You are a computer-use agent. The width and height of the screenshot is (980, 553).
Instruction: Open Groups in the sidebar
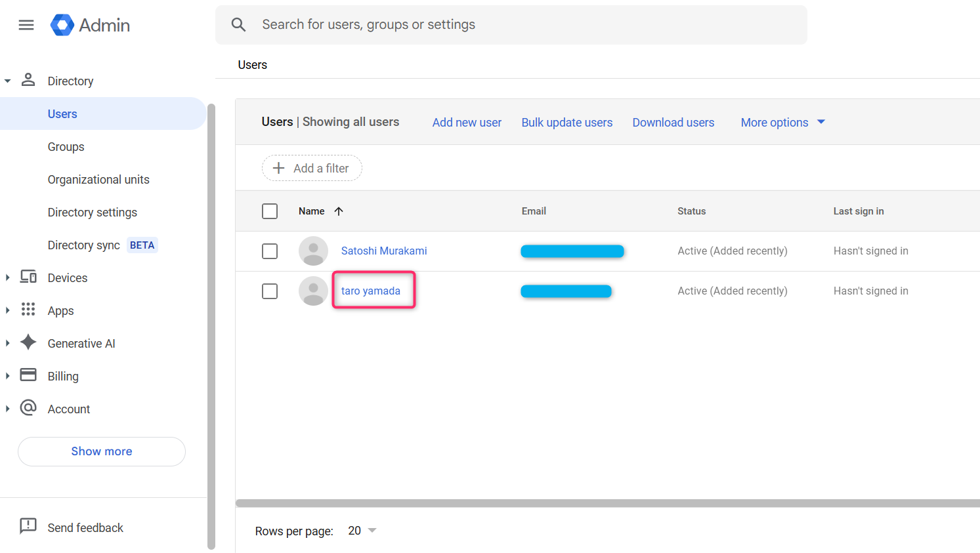[66, 147]
